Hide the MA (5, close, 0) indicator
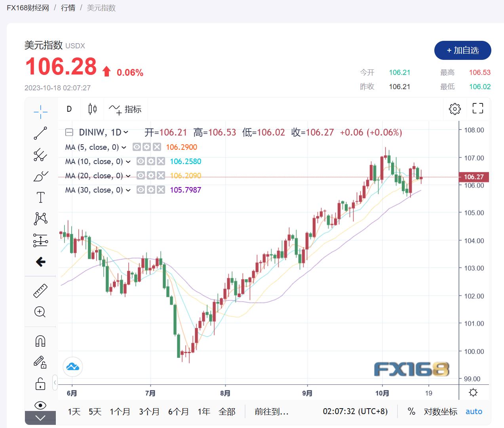 tap(137, 147)
